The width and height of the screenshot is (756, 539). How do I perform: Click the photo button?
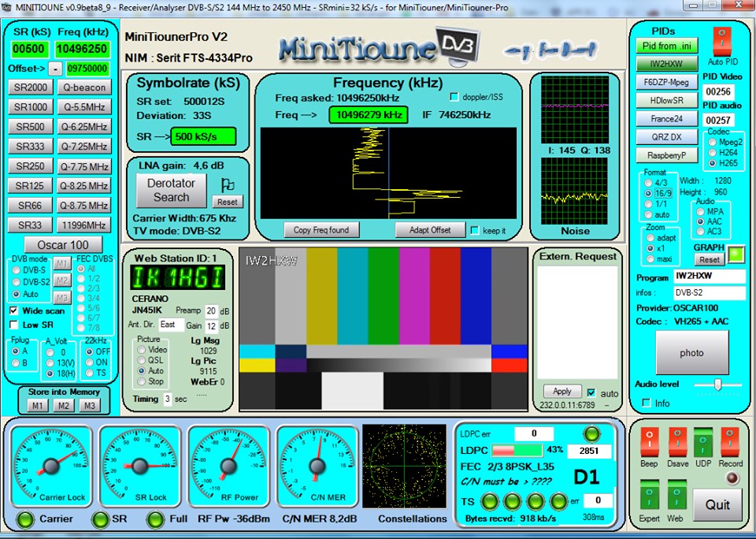click(692, 353)
